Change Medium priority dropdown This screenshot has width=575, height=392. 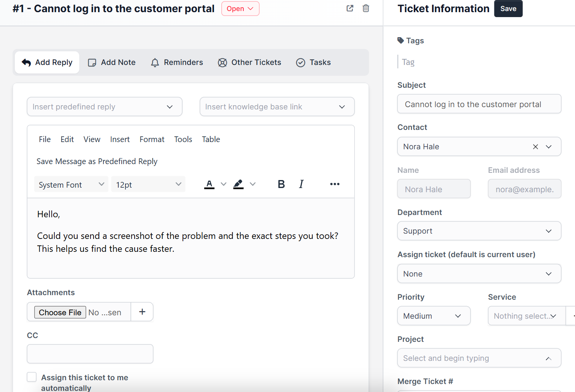pyautogui.click(x=434, y=316)
